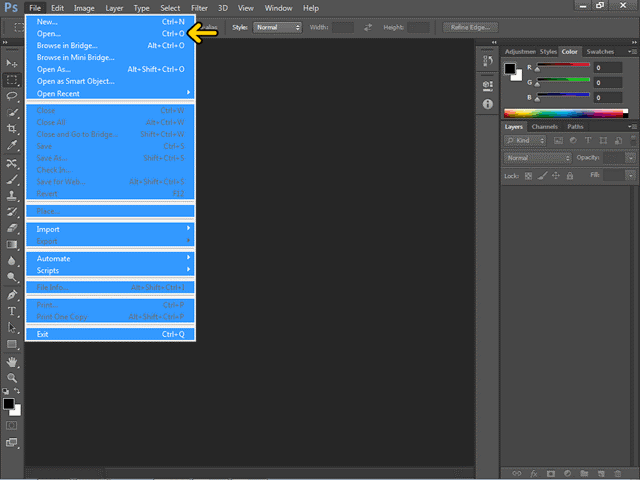This screenshot has width=640, height=480.
Task: Toggle Quick Mask mode
Action: coord(11,426)
